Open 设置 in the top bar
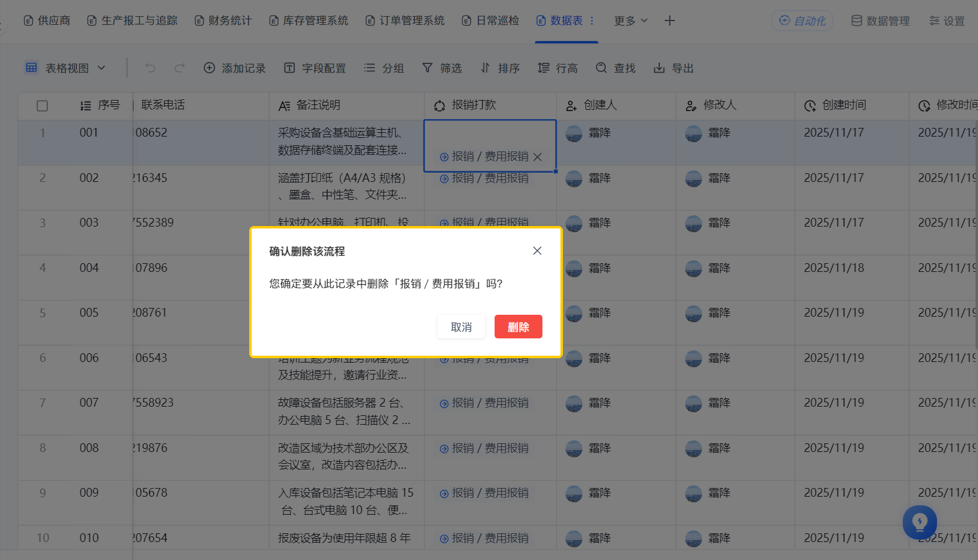The image size is (978, 560). (947, 20)
